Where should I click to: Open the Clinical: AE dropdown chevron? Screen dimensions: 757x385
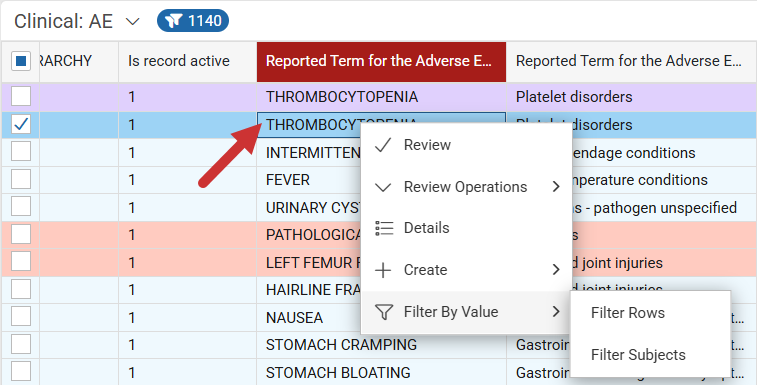pos(132,22)
